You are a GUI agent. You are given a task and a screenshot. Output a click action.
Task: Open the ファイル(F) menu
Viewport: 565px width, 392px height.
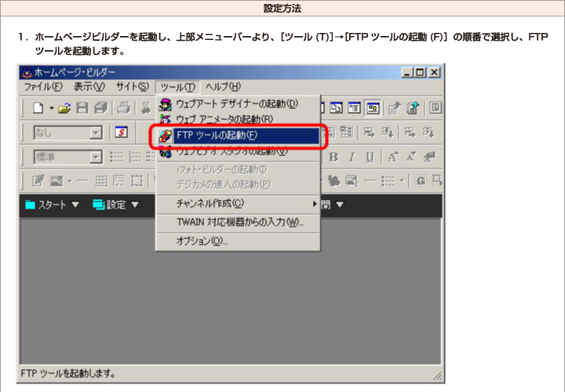pos(43,87)
